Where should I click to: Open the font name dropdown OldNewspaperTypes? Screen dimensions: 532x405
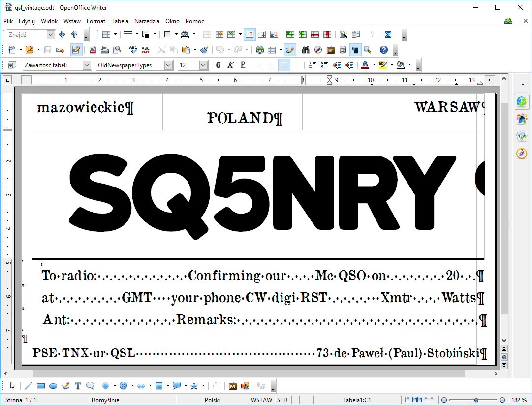(168, 65)
